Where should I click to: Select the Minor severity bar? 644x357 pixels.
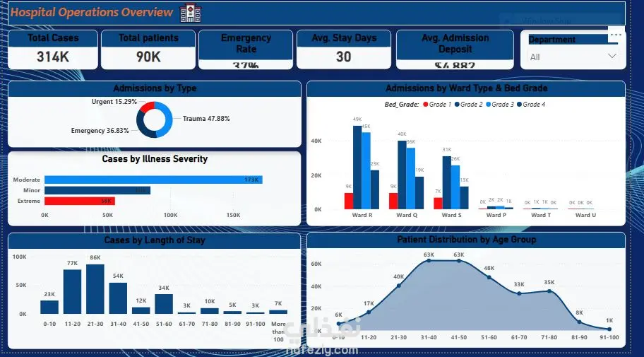(97, 190)
